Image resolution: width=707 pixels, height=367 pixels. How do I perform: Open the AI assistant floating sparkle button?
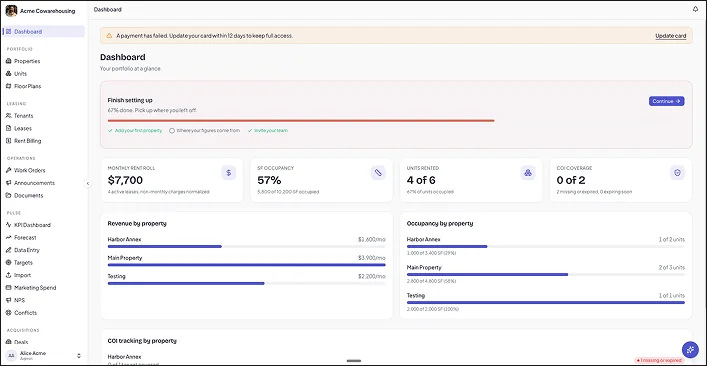pos(690,349)
